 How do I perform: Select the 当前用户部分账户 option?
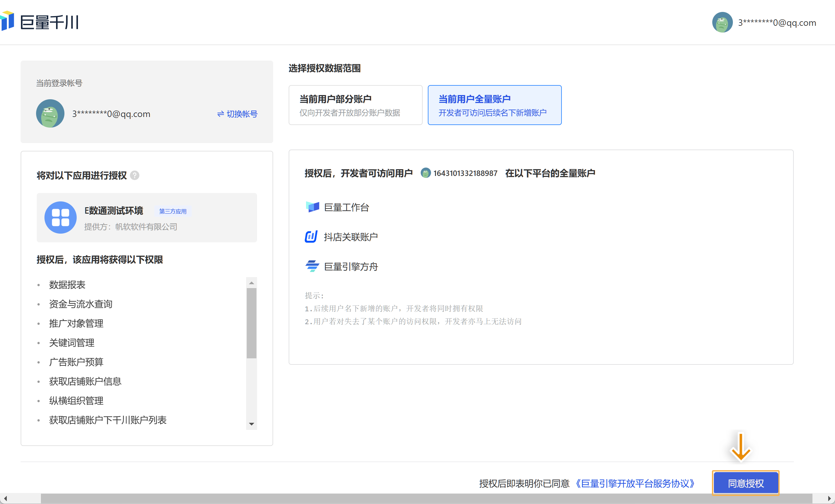tap(355, 105)
